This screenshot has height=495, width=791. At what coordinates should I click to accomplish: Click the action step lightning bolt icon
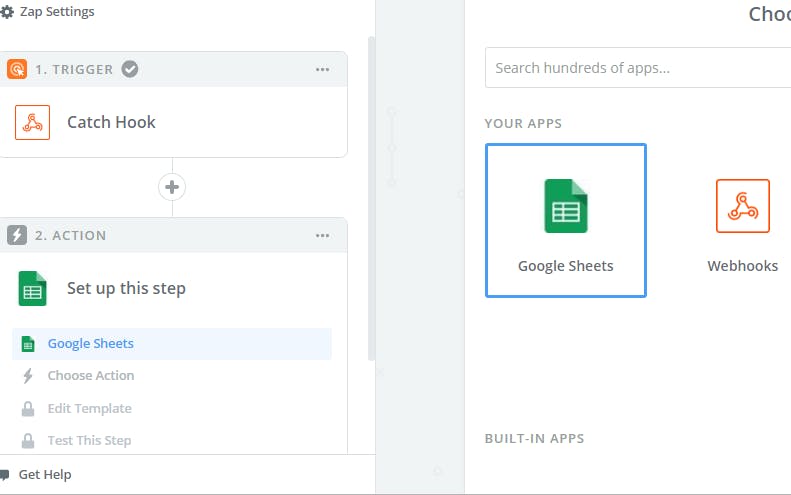point(17,235)
